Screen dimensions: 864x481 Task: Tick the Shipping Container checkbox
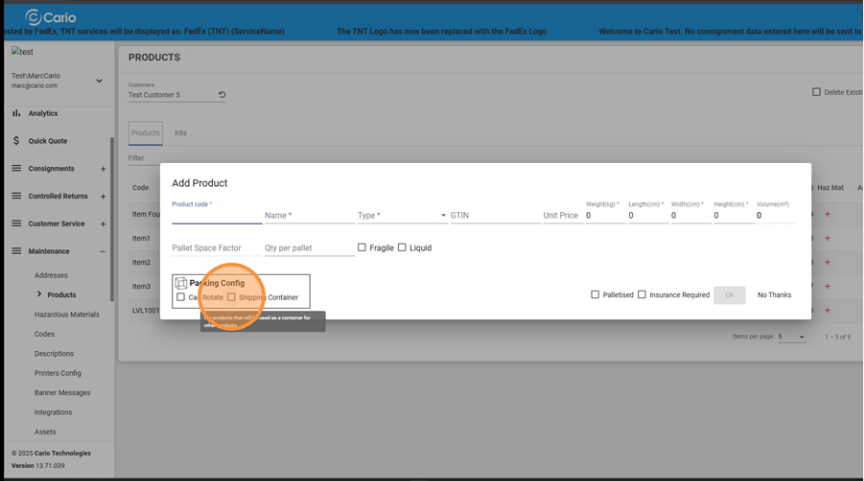point(232,297)
